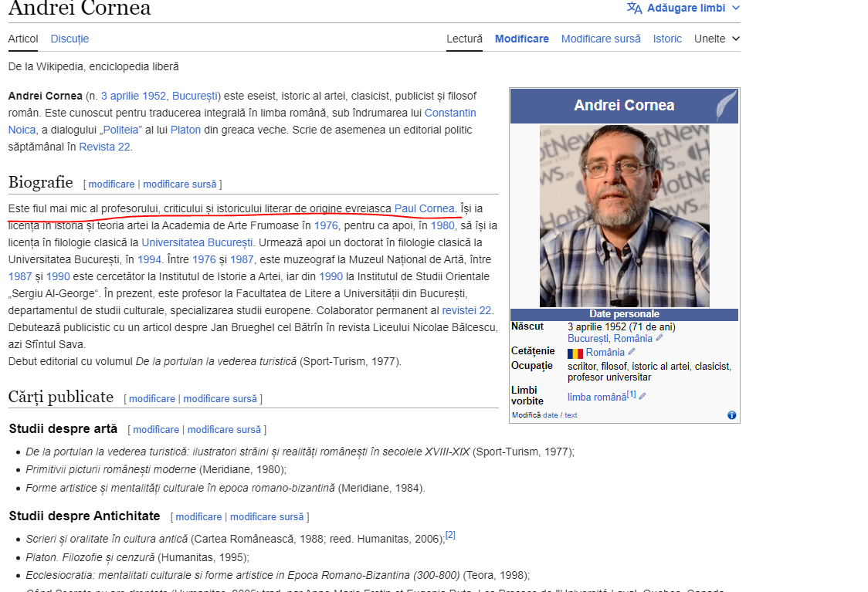This screenshot has height=592, width=868.
Task: Open the Constantin Noica link
Action: tap(450, 113)
